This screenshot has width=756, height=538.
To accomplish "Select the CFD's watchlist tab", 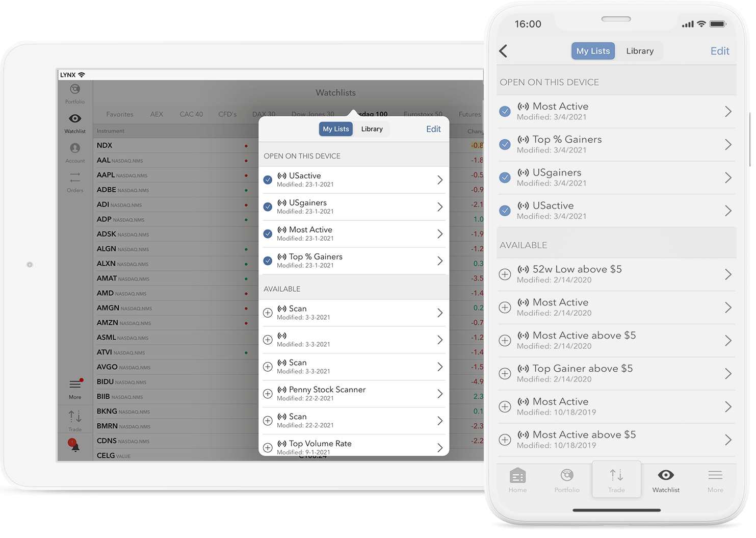I will [227, 114].
